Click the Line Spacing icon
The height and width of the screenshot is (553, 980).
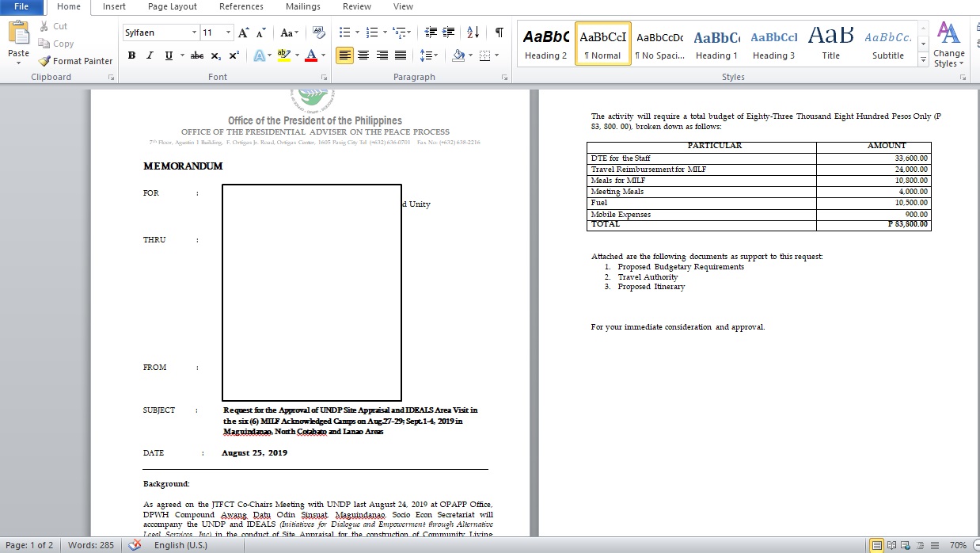pos(426,55)
